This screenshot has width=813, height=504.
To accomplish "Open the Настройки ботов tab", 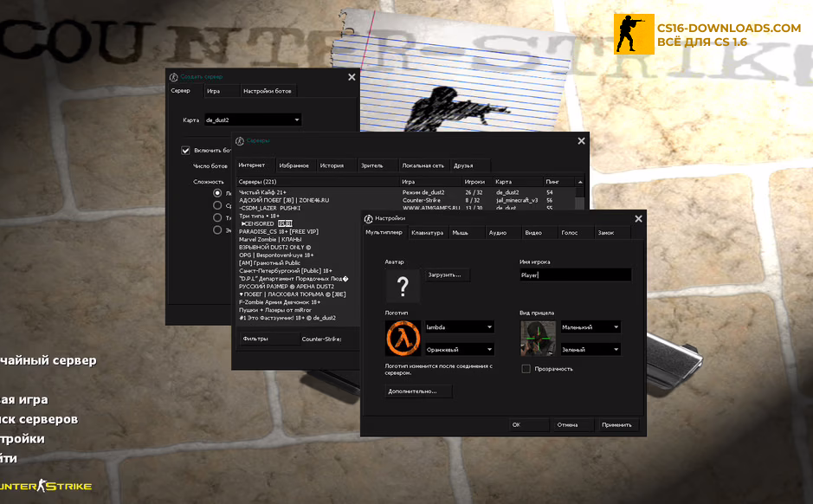I will coord(267,91).
